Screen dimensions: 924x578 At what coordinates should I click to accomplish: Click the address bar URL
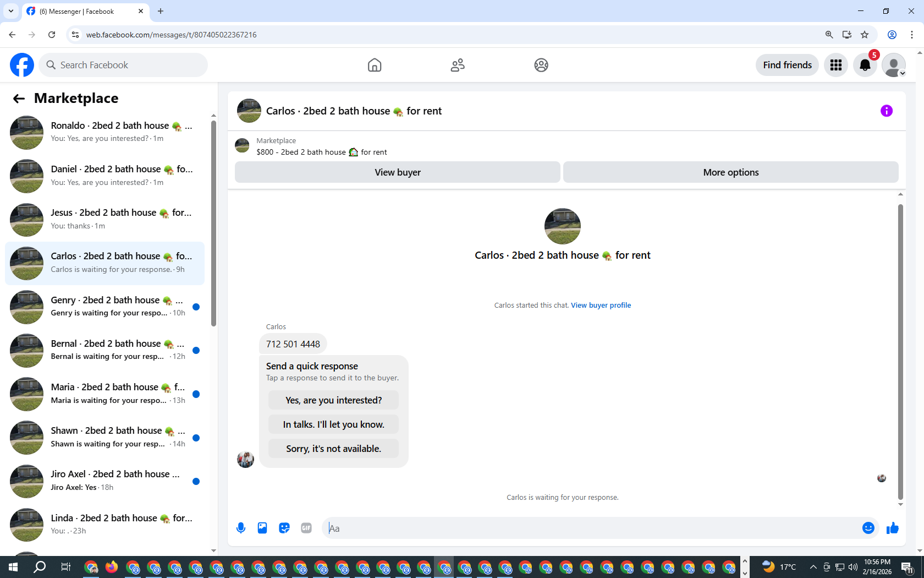point(171,35)
